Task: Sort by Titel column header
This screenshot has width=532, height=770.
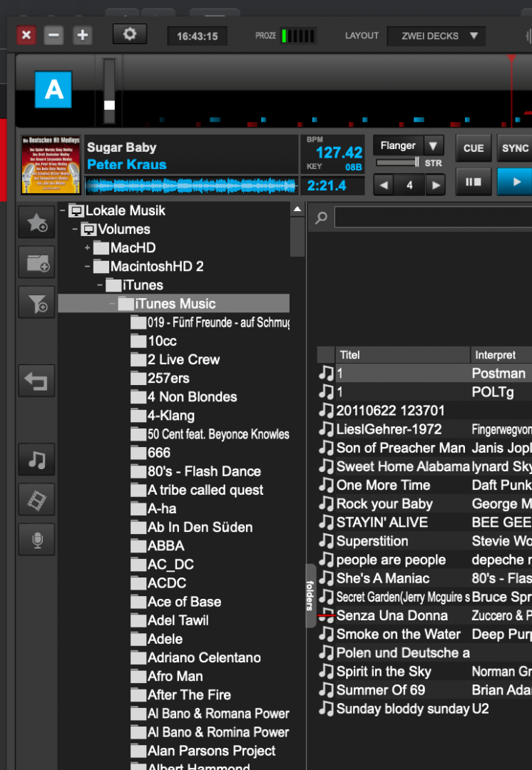Action: [x=402, y=354]
